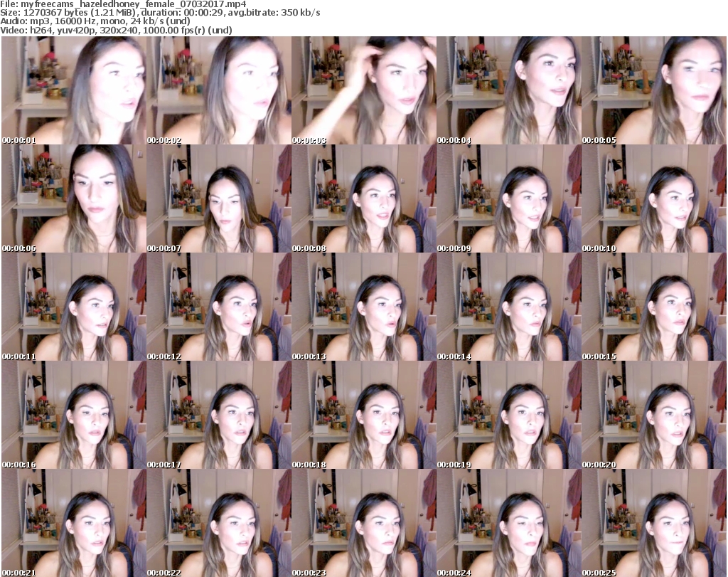Select the center frame stamped 00:00:13

point(364,307)
